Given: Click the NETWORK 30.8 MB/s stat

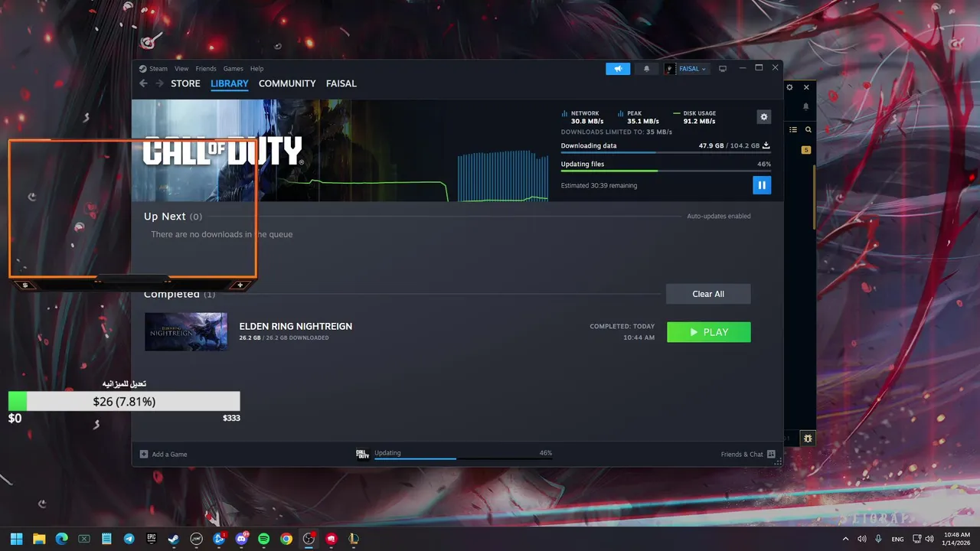Looking at the screenshot, I should [583, 117].
